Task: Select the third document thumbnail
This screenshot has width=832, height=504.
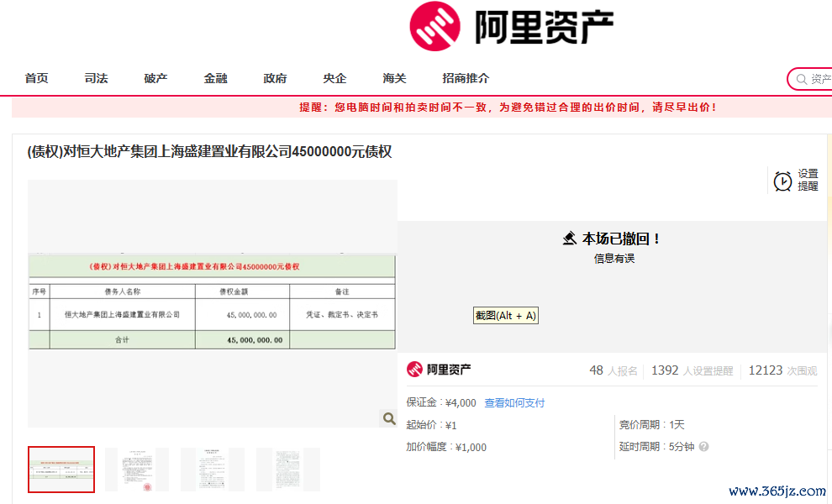Action: [x=213, y=470]
